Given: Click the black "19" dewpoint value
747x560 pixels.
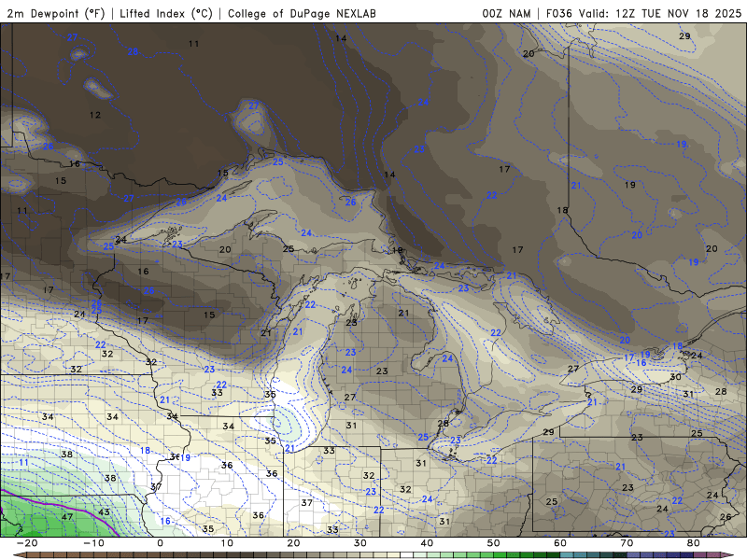Looking at the screenshot, I should tap(629, 185).
